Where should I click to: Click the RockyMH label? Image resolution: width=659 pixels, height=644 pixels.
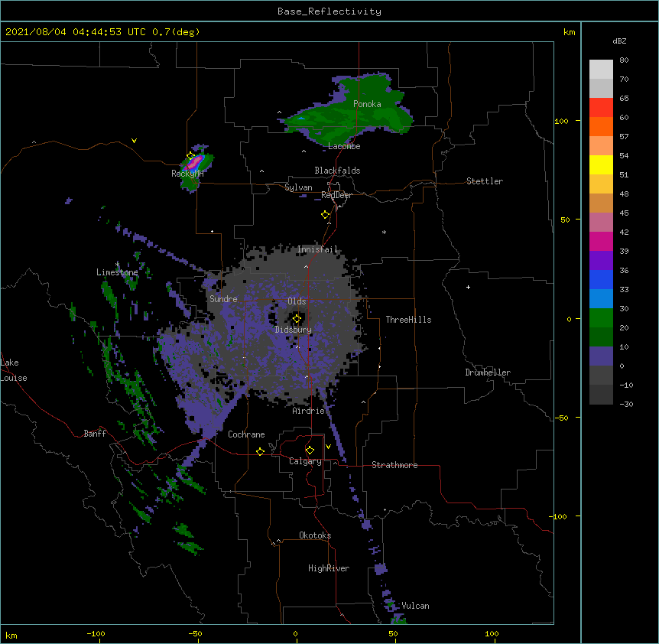[x=187, y=174]
